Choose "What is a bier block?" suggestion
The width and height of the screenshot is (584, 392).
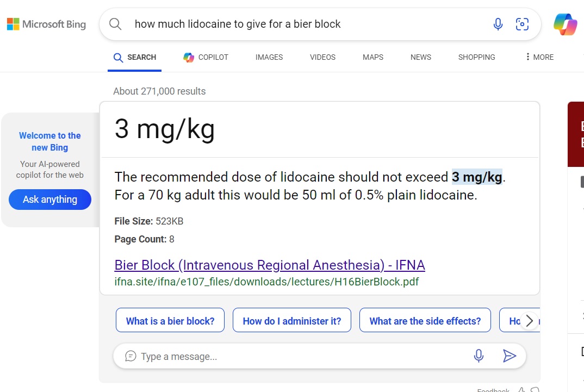coord(170,321)
